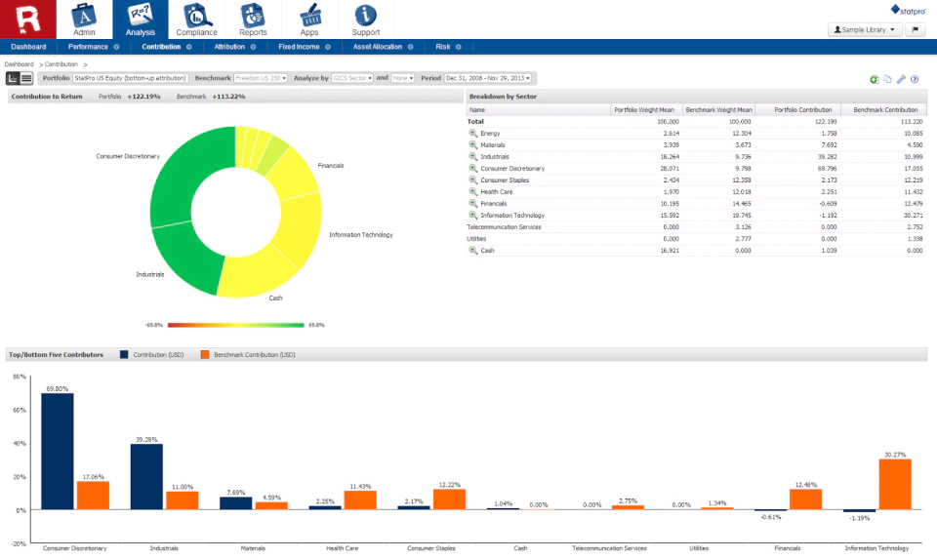937x560 pixels.
Task: Click the wrench settings icon
Action: (x=901, y=79)
